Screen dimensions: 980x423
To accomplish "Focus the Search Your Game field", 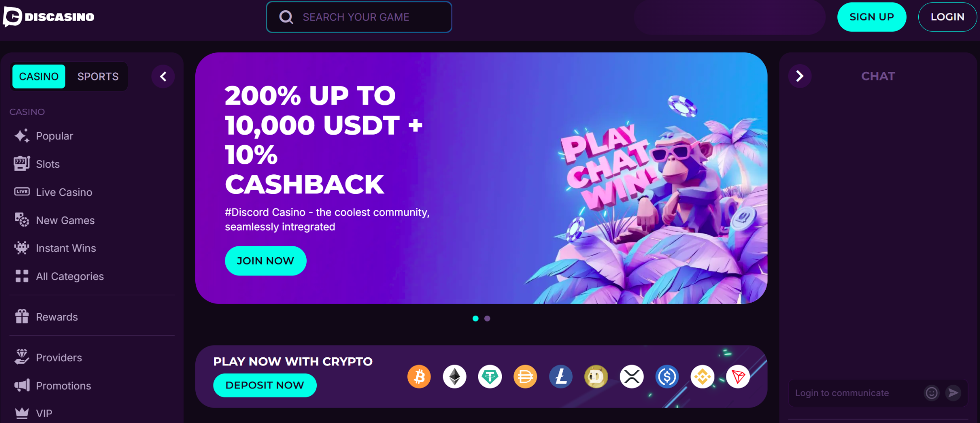I will 359,17.
